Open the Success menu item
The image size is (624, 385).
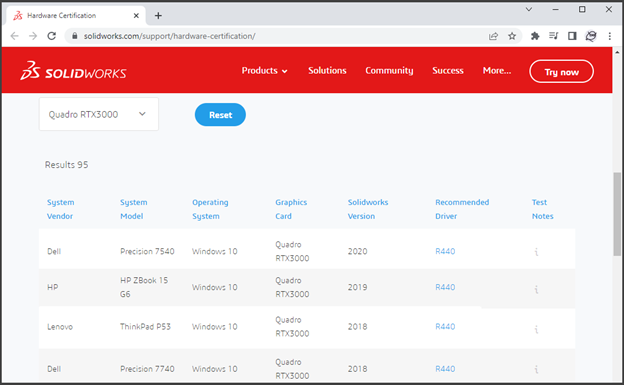point(448,70)
